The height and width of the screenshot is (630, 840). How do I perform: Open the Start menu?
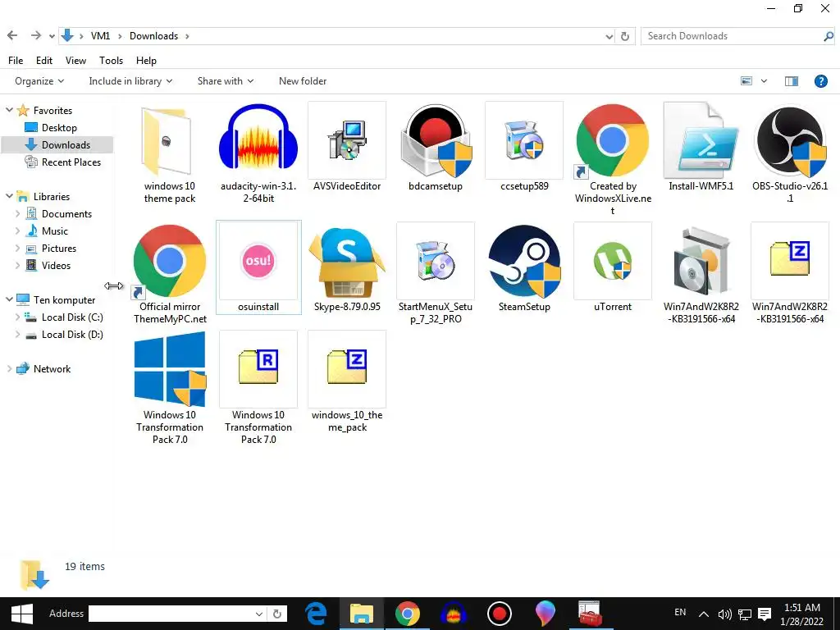point(21,614)
